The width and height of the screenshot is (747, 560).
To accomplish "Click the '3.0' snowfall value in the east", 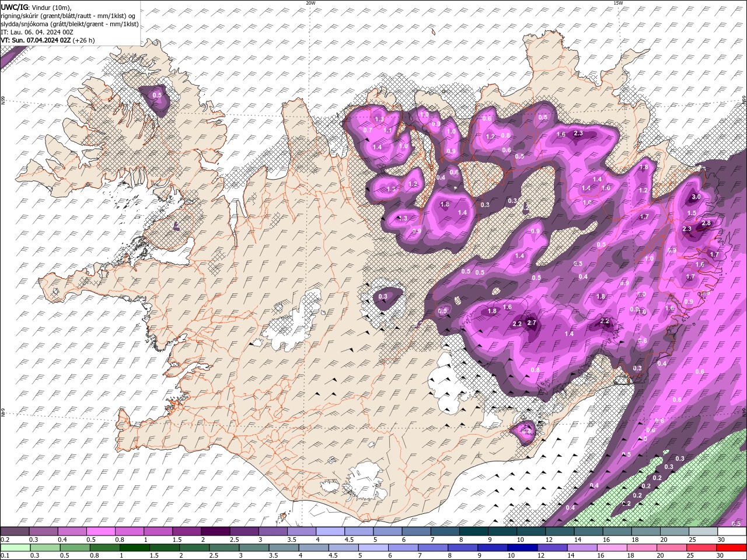I will [696, 197].
